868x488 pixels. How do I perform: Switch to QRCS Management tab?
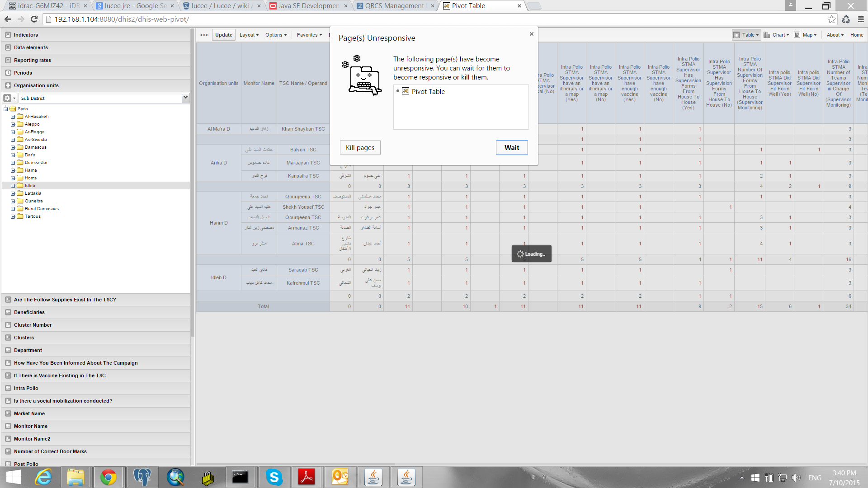point(394,6)
